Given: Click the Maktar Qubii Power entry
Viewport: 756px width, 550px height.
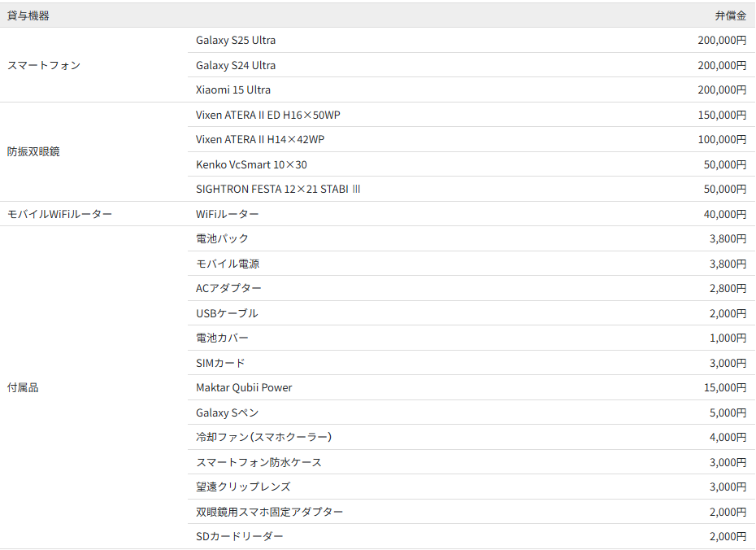Looking at the screenshot, I should 244,387.
